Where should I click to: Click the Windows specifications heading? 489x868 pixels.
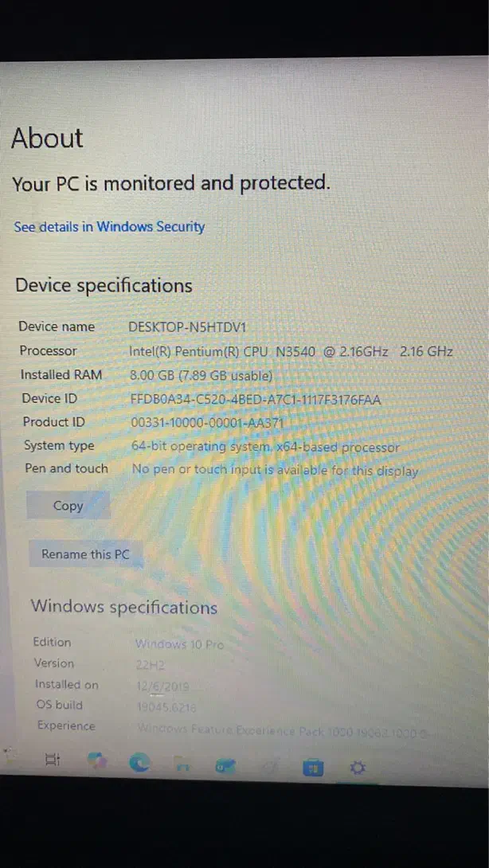(x=124, y=608)
